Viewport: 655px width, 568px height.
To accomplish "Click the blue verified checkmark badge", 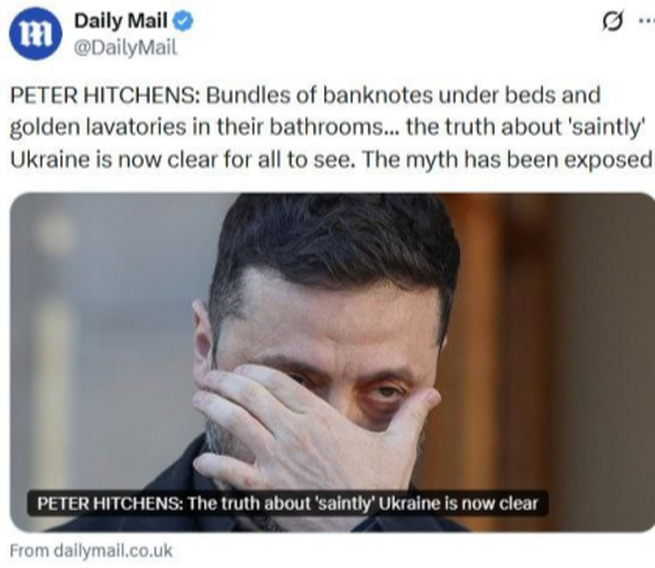I will tap(183, 21).
